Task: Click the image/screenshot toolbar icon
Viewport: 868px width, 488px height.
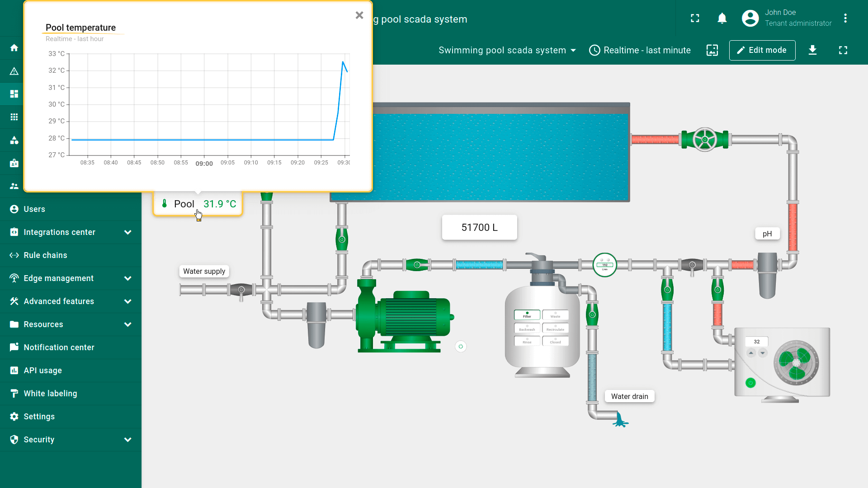Action: pos(712,50)
